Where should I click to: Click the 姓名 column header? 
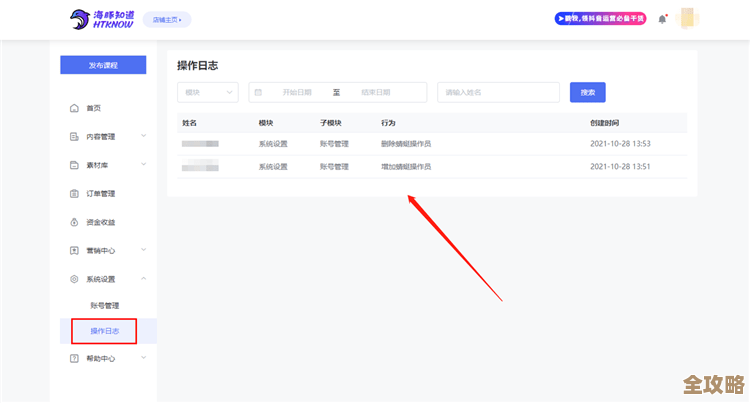(189, 123)
